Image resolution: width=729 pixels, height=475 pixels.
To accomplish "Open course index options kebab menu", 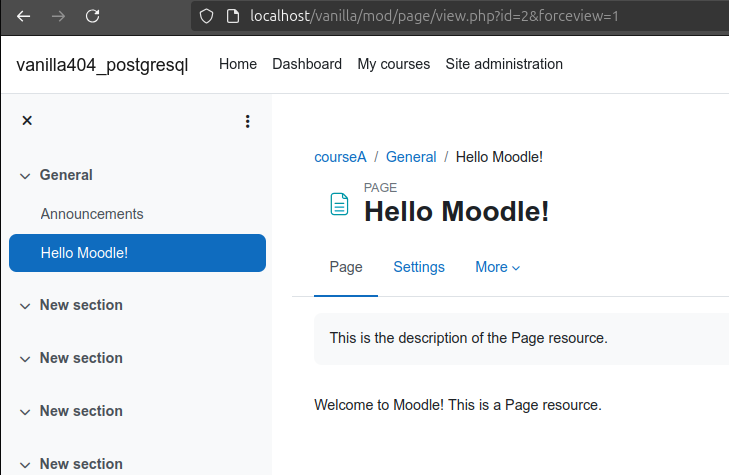I will [248, 121].
